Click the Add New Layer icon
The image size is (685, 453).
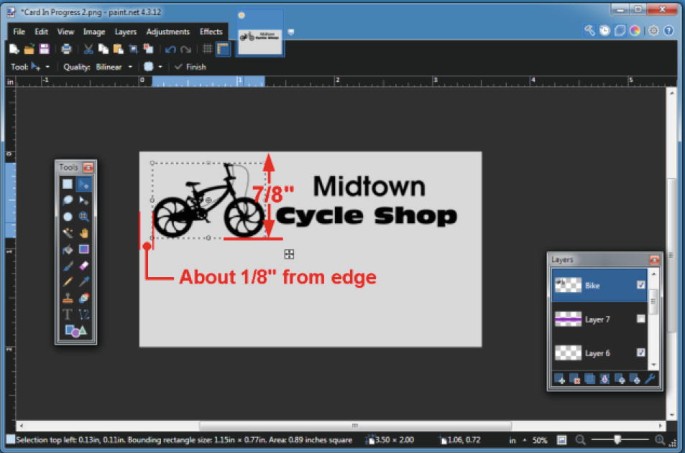[x=561, y=379]
